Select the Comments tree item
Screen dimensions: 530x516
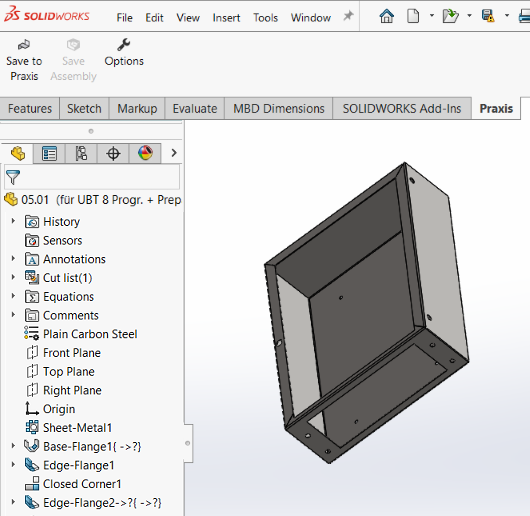click(62, 315)
